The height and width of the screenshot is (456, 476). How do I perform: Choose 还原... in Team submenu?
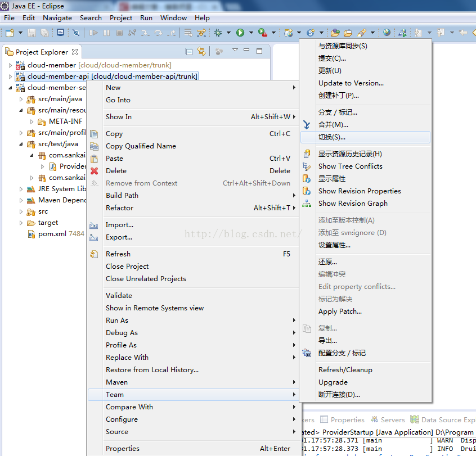[365, 262]
